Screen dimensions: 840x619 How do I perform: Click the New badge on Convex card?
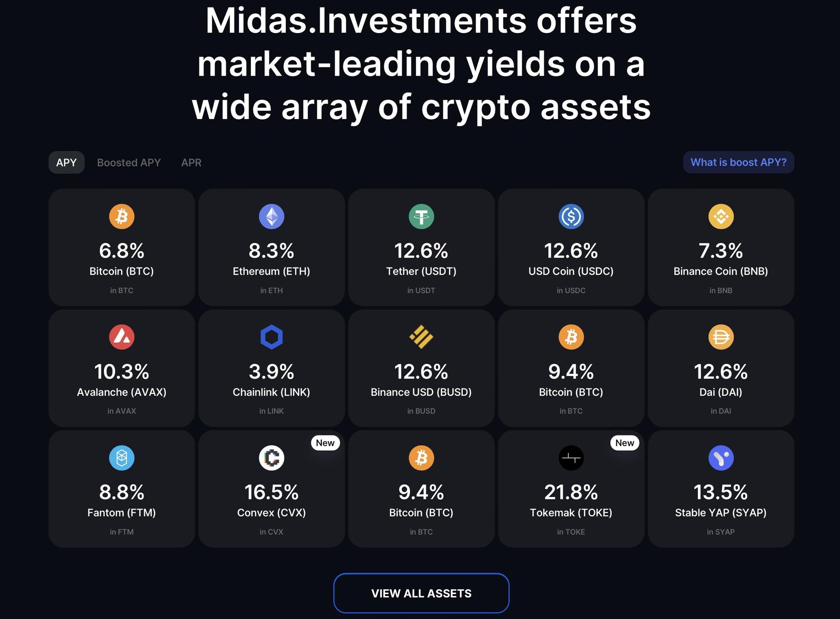tap(325, 443)
